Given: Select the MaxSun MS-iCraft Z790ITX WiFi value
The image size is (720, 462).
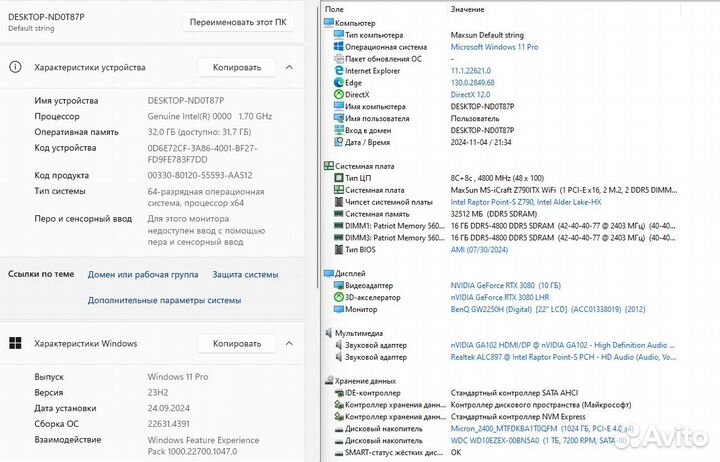Looking at the screenshot, I should click(564, 190).
